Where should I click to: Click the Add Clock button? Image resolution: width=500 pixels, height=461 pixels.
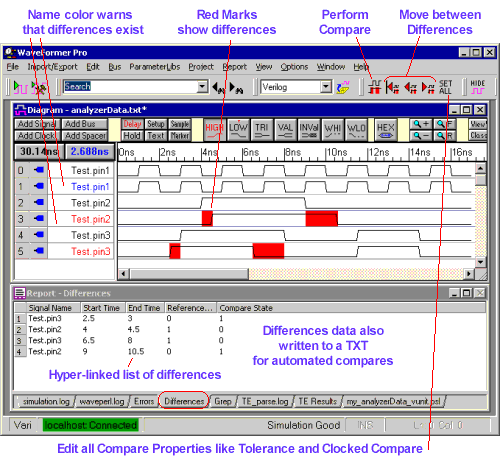tap(37, 135)
